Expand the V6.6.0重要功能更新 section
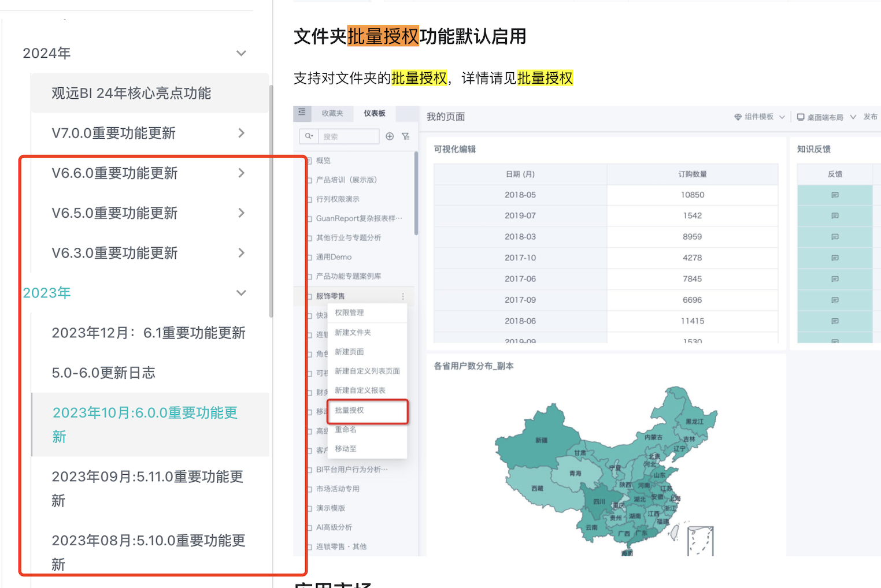Viewport: 881px width, 588px height. point(242,173)
